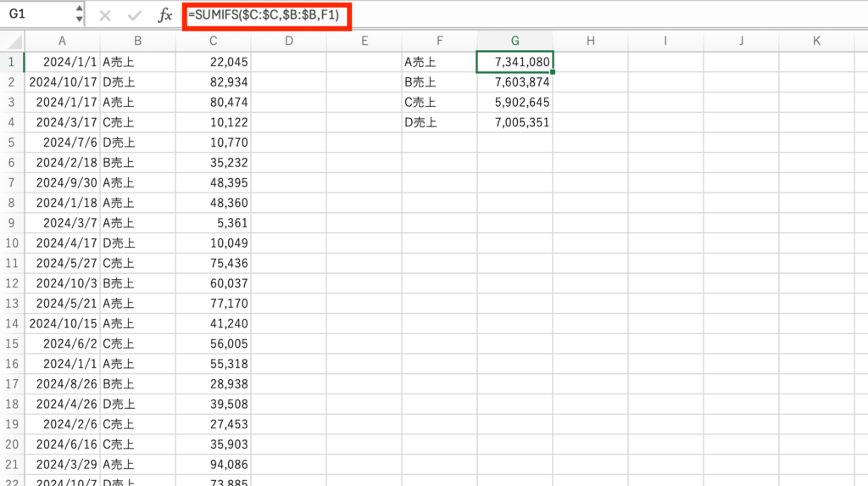Select column B header
Viewport: 868px width, 486px height.
click(x=138, y=41)
